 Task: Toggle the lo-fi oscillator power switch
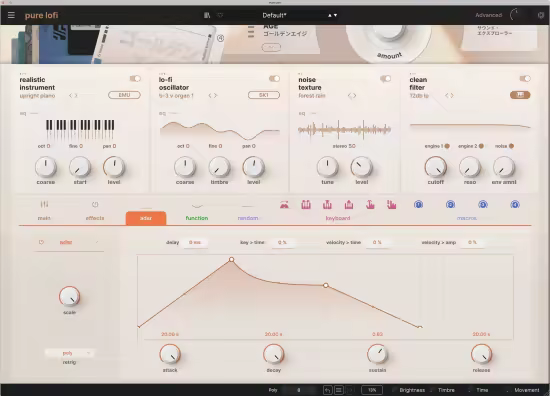pos(274,79)
